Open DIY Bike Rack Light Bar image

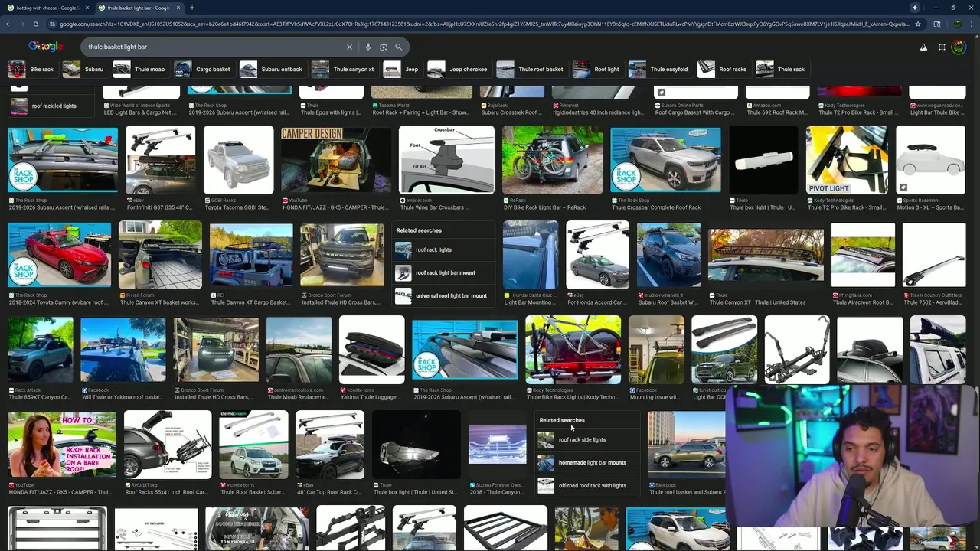552,160
